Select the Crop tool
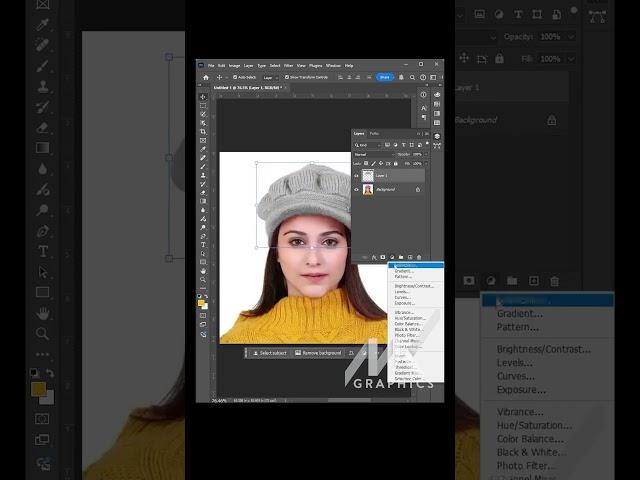 (x=203, y=131)
